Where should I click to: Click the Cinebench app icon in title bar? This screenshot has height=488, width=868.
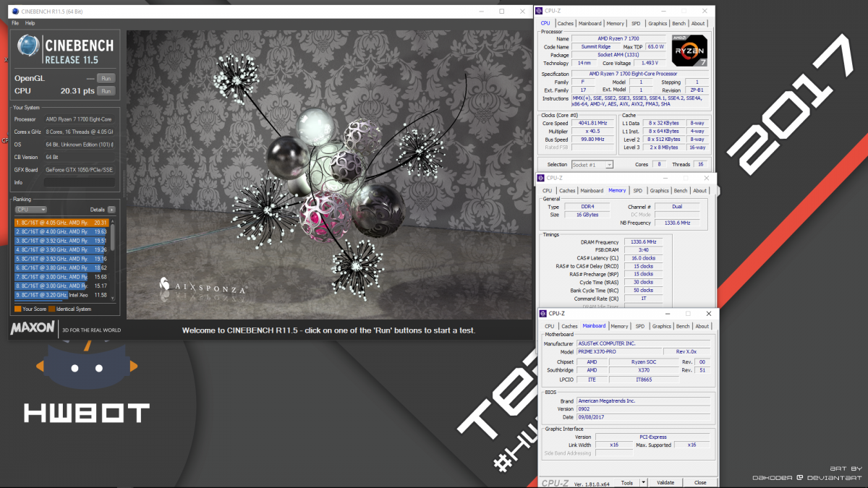(x=15, y=12)
